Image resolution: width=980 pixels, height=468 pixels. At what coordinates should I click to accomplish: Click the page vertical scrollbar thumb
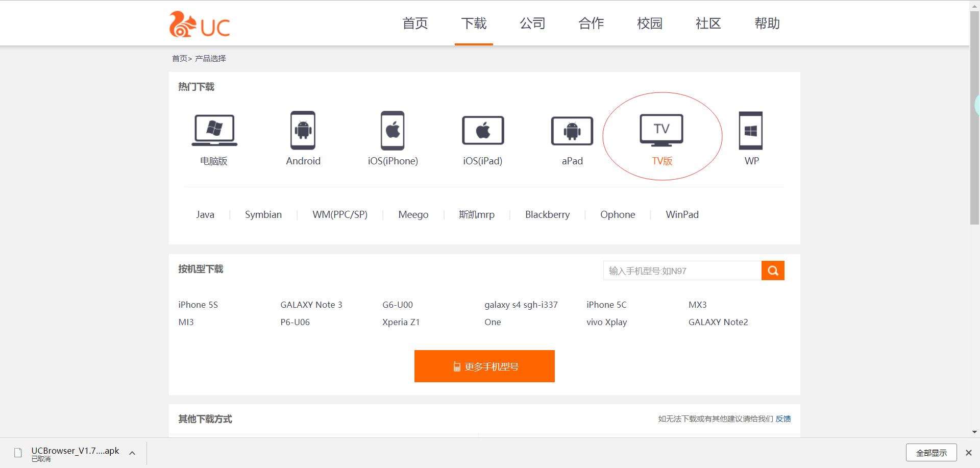(x=974, y=117)
